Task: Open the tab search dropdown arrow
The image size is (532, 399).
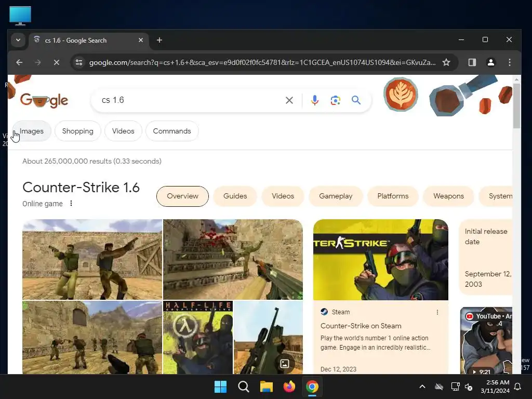Action: pyautogui.click(x=18, y=40)
